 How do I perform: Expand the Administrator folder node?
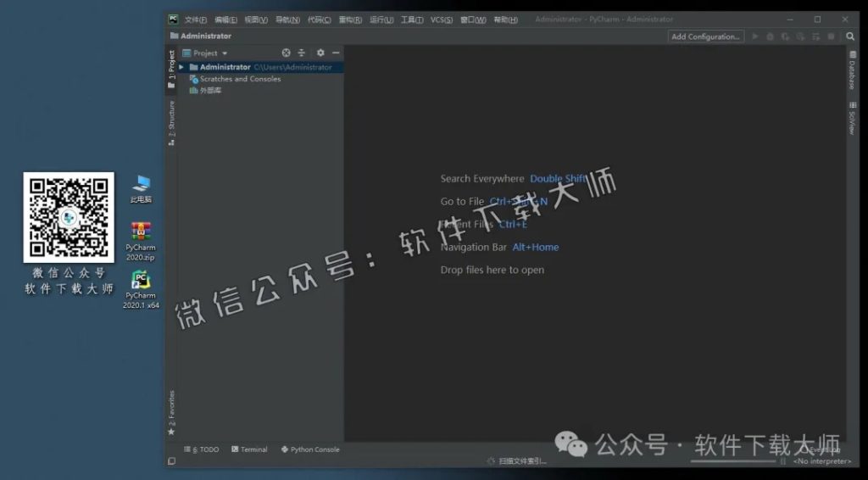pos(181,67)
